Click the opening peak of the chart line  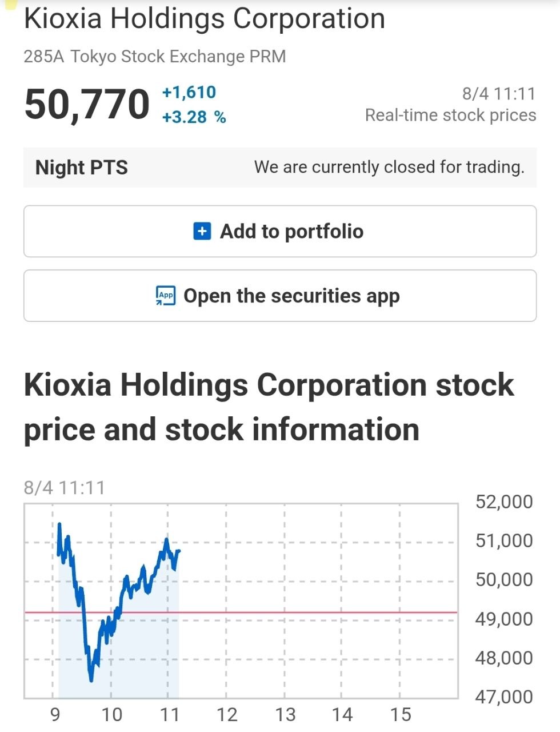59,524
